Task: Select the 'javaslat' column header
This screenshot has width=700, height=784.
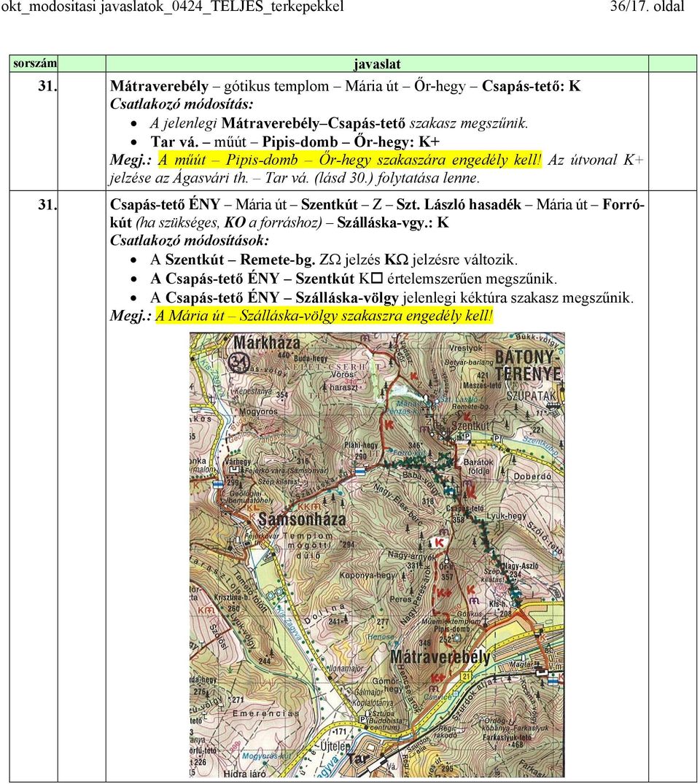Action: click(377, 64)
